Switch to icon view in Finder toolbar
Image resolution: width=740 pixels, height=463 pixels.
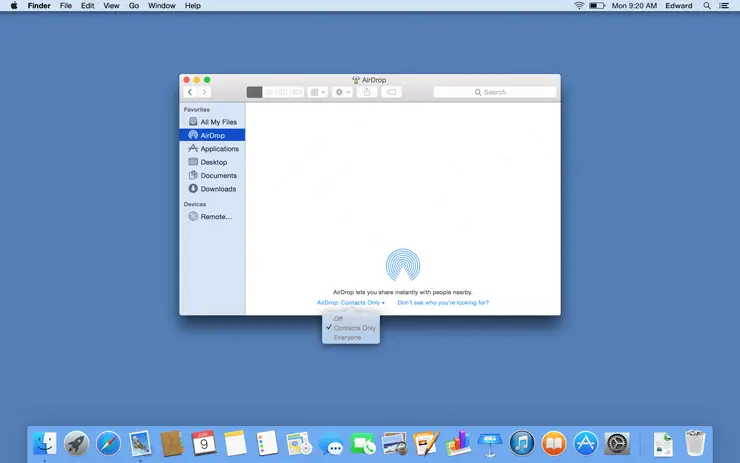pyautogui.click(x=254, y=92)
